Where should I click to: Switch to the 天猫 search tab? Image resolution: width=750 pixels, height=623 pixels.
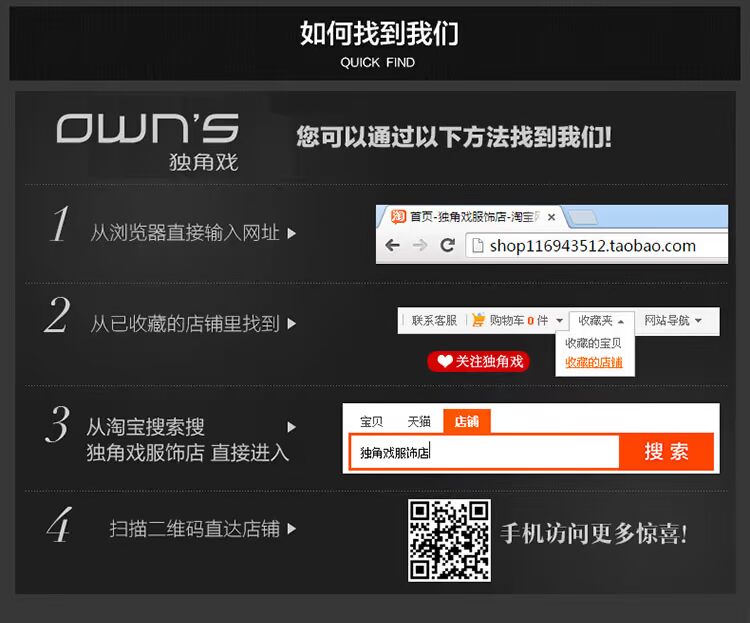(x=419, y=422)
